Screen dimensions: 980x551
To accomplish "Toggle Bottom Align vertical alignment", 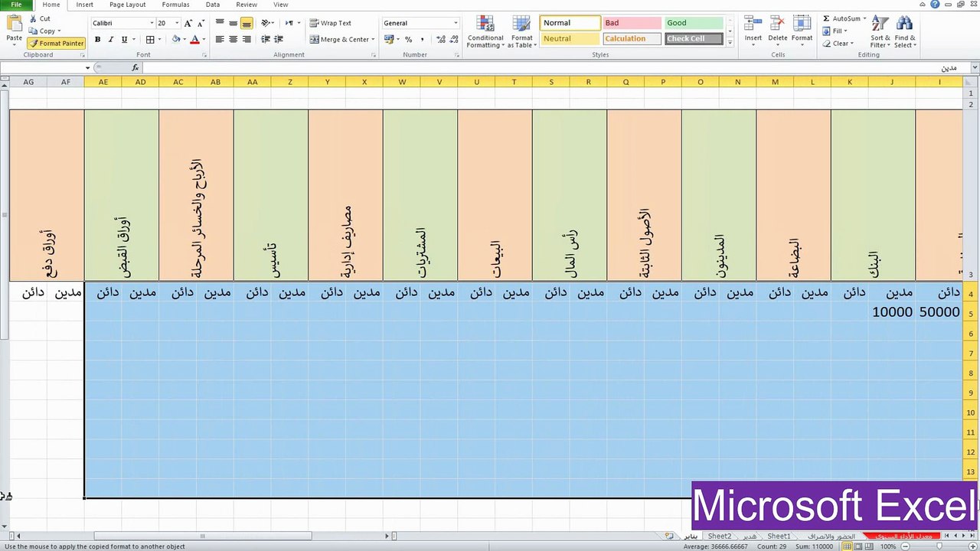I will coord(246,23).
